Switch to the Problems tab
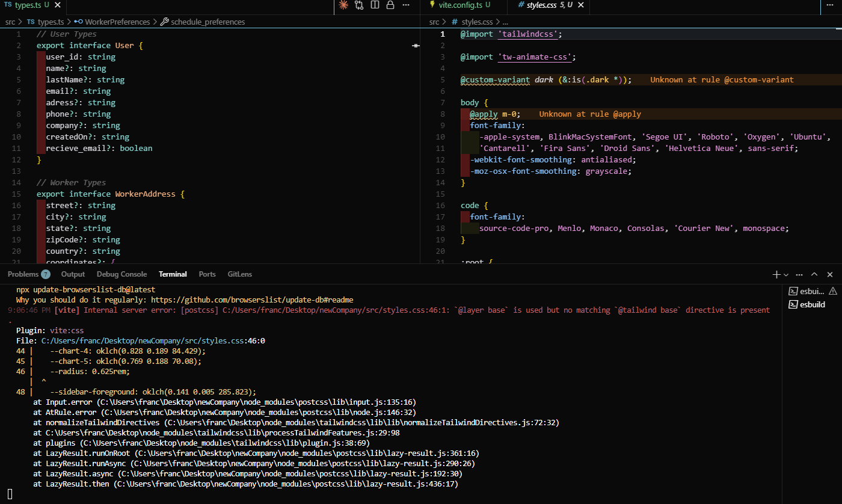The height and width of the screenshot is (504, 842). [x=23, y=274]
